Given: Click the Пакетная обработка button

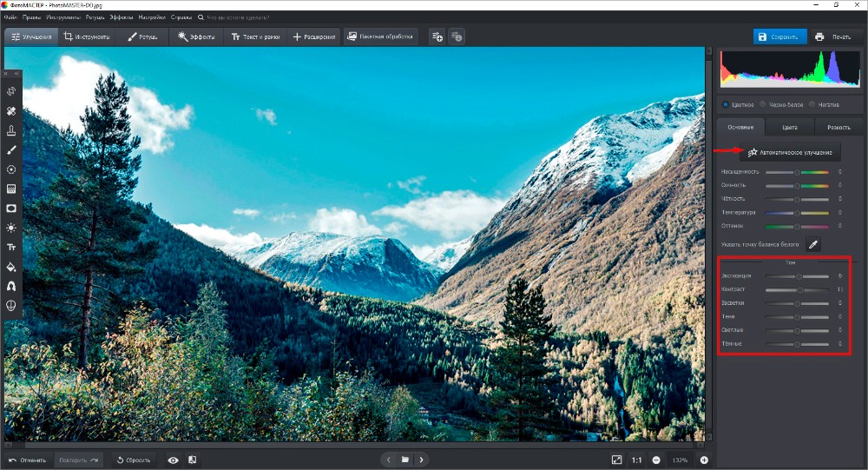Looking at the screenshot, I should point(380,36).
